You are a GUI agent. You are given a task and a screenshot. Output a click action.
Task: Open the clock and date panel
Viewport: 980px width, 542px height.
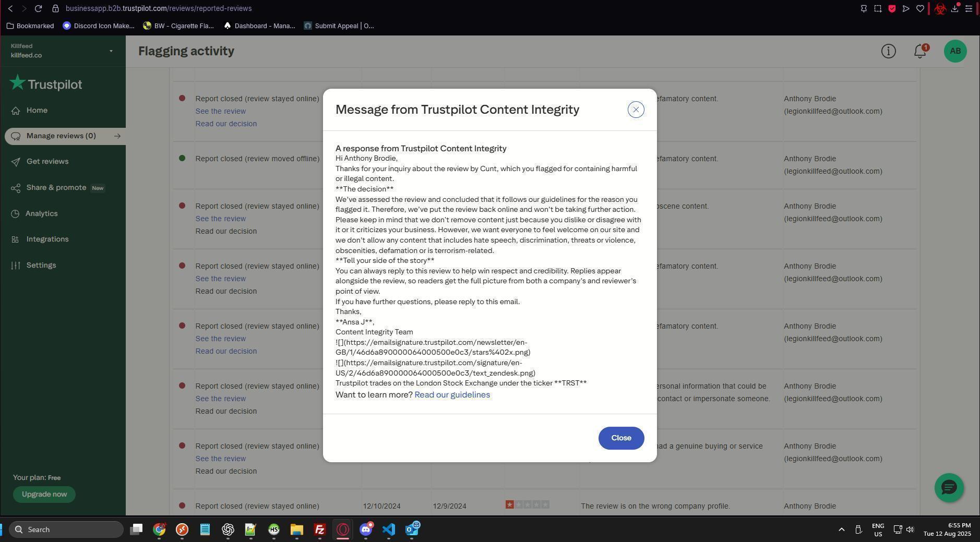947,529
